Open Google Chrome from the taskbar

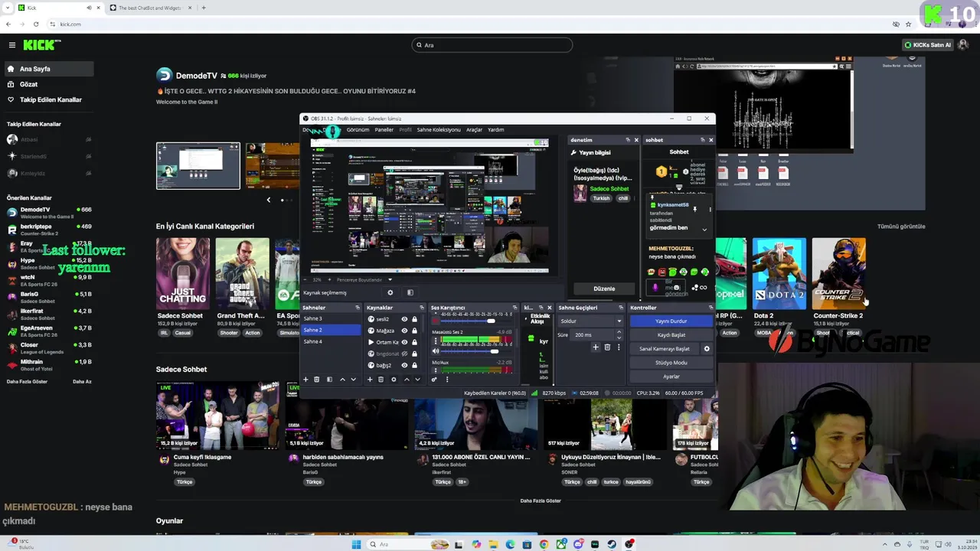tap(544, 544)
